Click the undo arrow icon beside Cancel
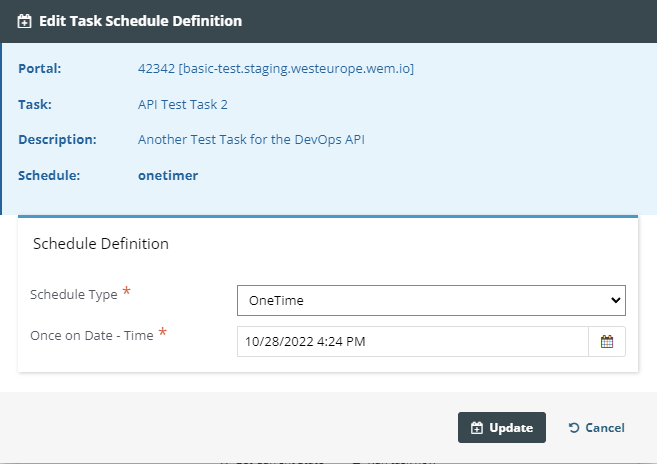The height and width of the screenshot is (464, 657). (x=573, y=428)
